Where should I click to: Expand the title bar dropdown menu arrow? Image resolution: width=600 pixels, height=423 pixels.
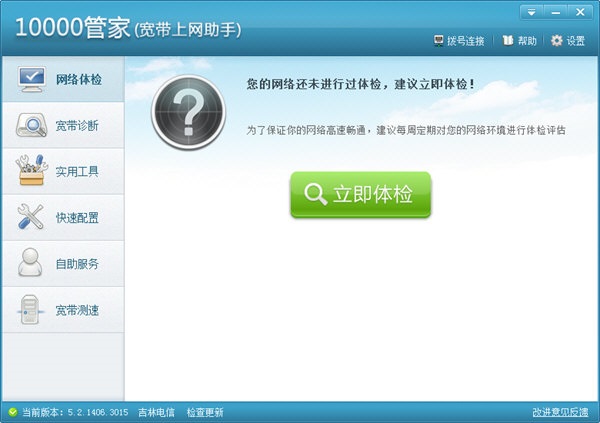pyautogui.click(x=532, y=13)
